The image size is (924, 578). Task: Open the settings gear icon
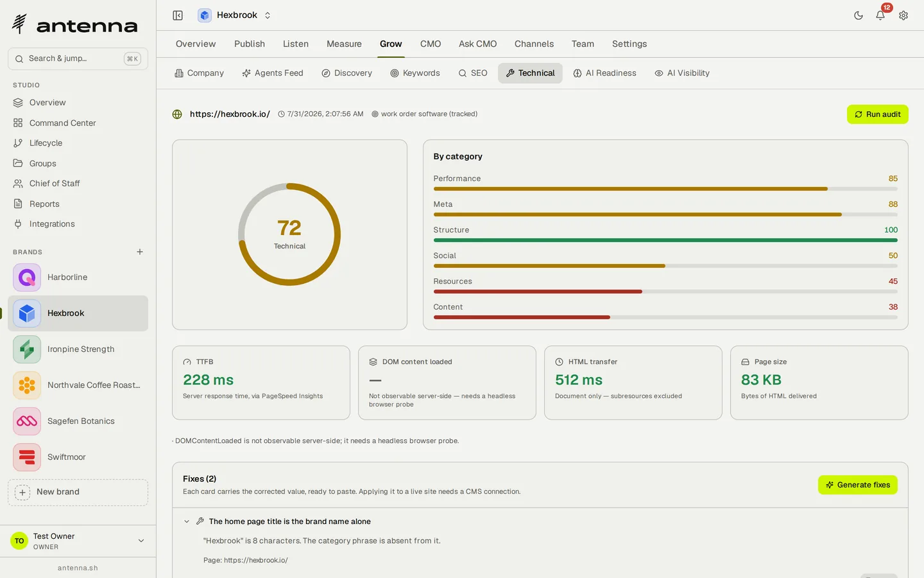(x=903, y=15)
